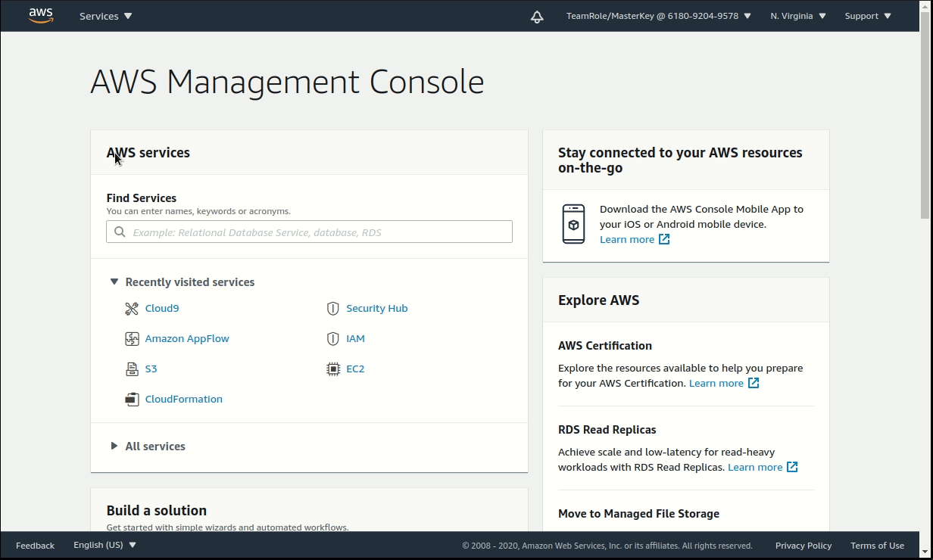Click external-link icon beside mobile app Learn more
Screen dimensions: 933x560
tap(664, 239)
